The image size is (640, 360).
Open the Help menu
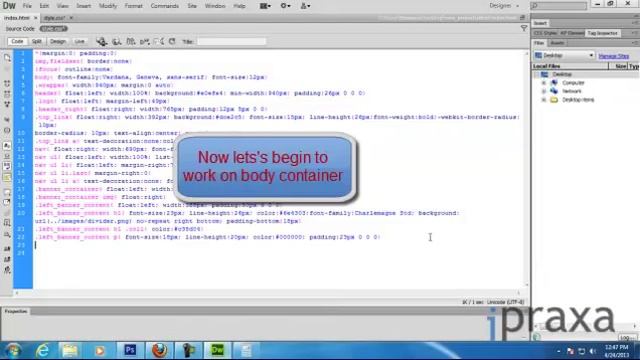pyautogui.click(x=239, y=6)
